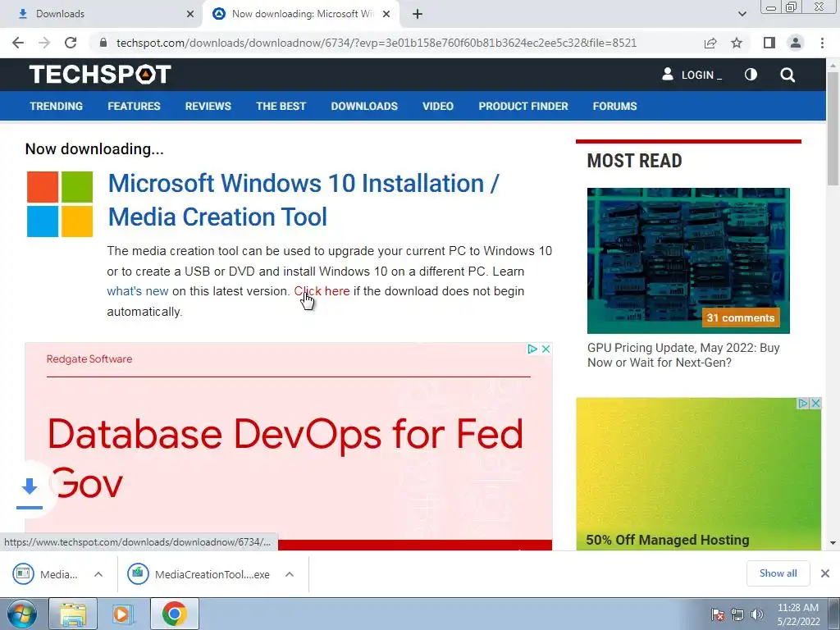
Task: Close the Downloads tab
Action: (x=190, y=14)
